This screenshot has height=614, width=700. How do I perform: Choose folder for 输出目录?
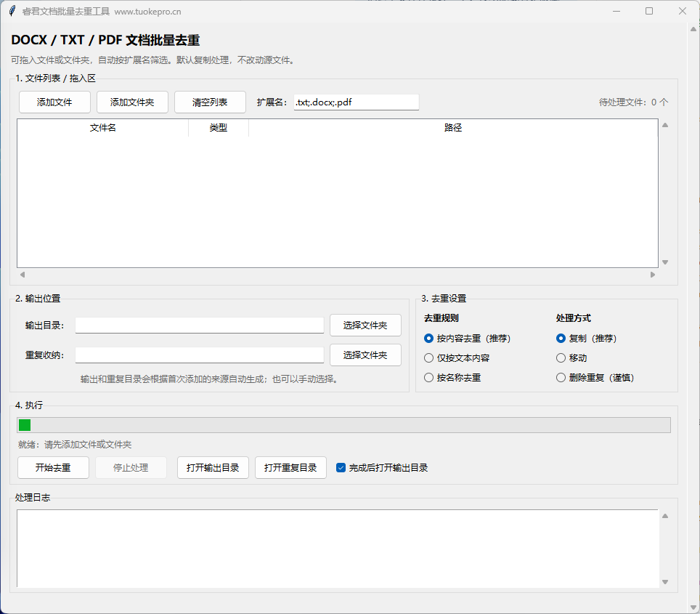(365, 326)
